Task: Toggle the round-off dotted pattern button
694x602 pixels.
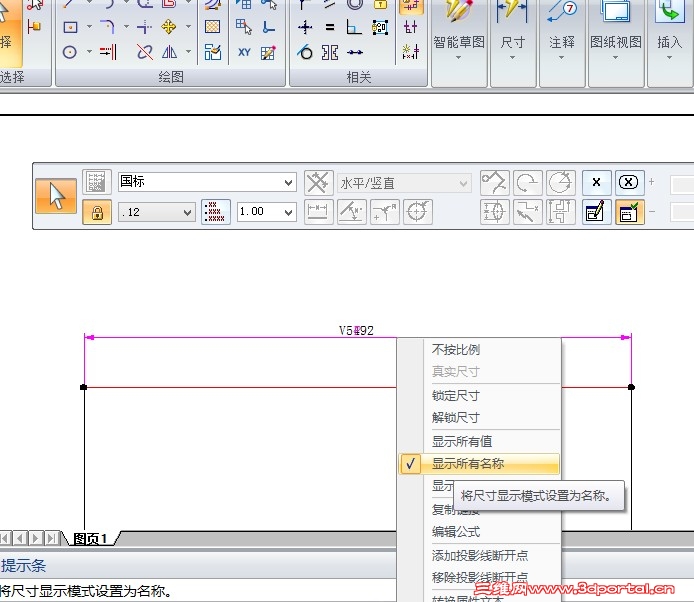Action: pos(216,212)
